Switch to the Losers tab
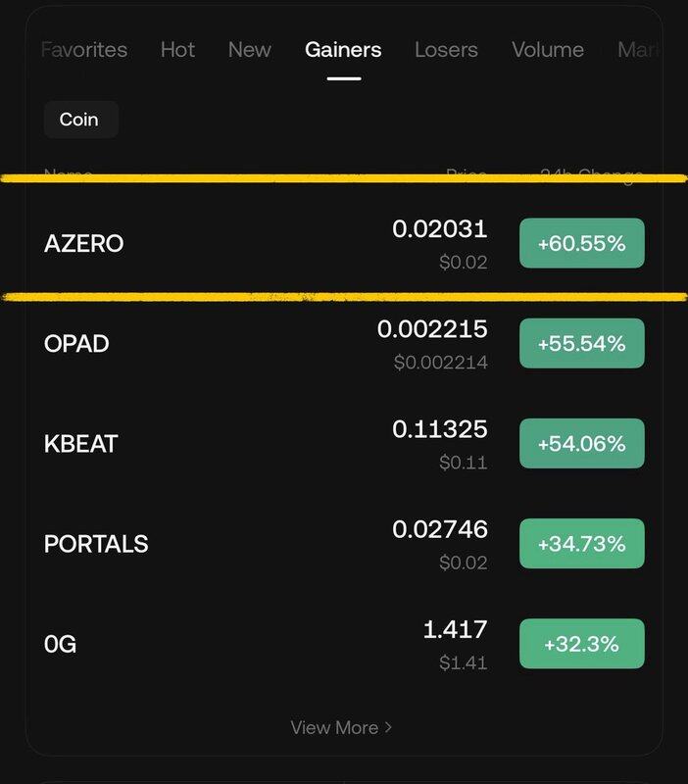This screenshot has height=784, width=688. point(446,50)
